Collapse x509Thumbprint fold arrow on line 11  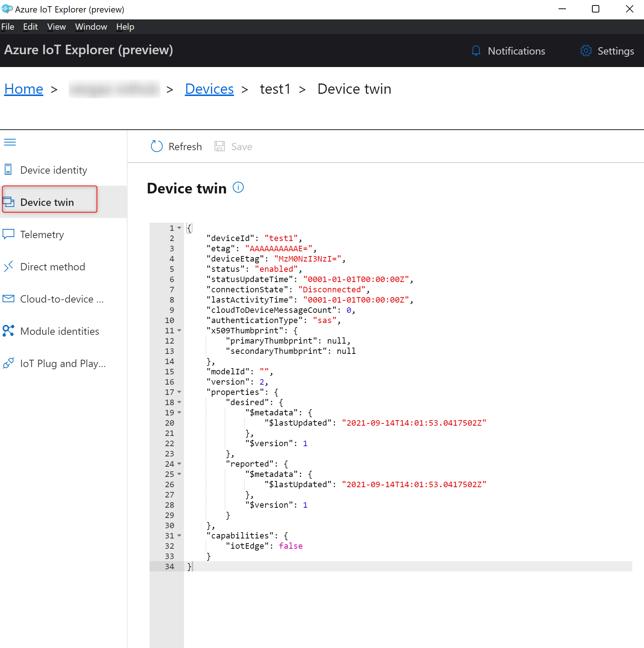[179, 330]
